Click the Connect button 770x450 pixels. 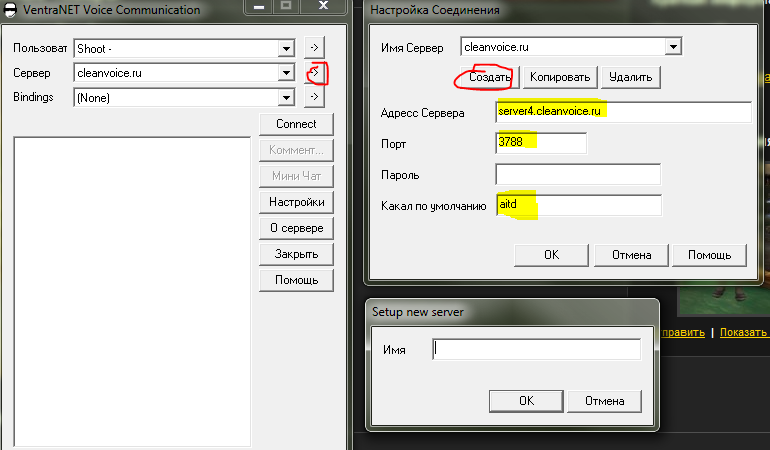(x=296, y=124)
